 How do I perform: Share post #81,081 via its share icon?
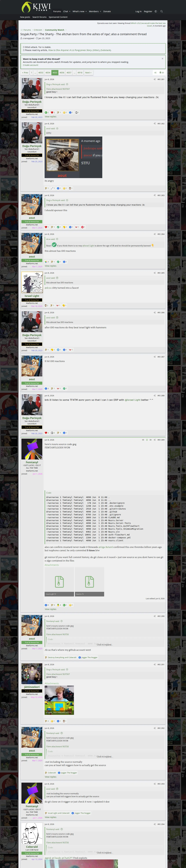coord(155,80)
